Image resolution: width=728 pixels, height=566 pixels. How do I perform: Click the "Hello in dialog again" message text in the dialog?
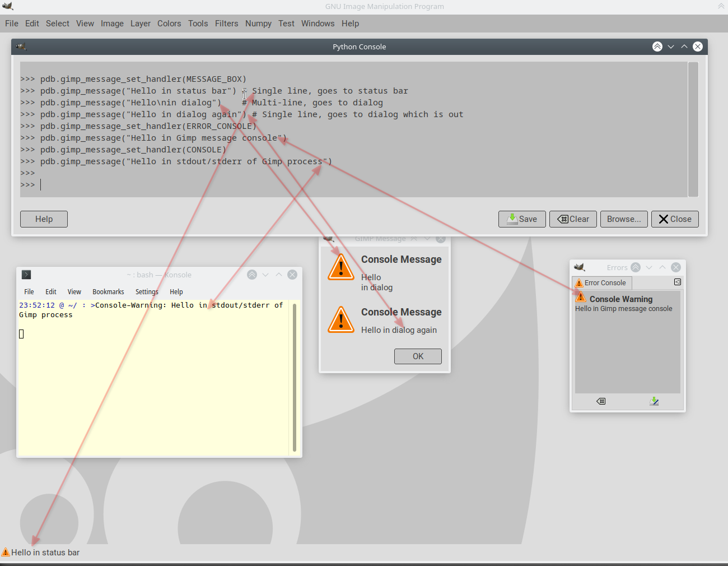[399, 330]
